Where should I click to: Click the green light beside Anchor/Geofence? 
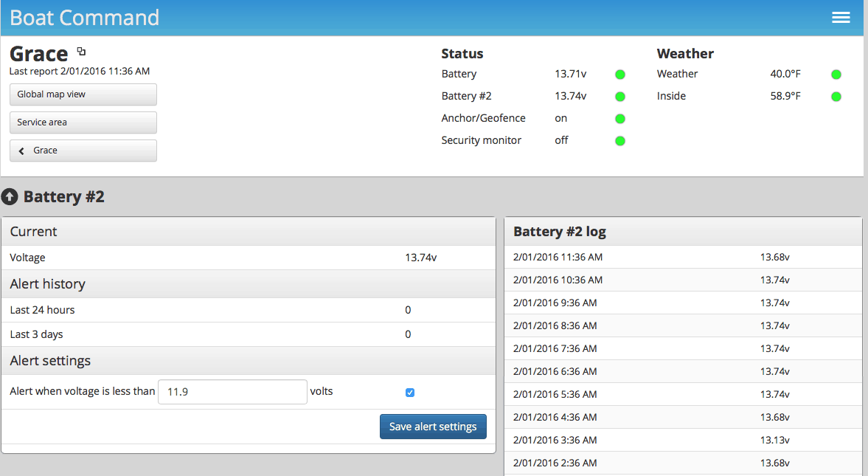tap(619, 118)
